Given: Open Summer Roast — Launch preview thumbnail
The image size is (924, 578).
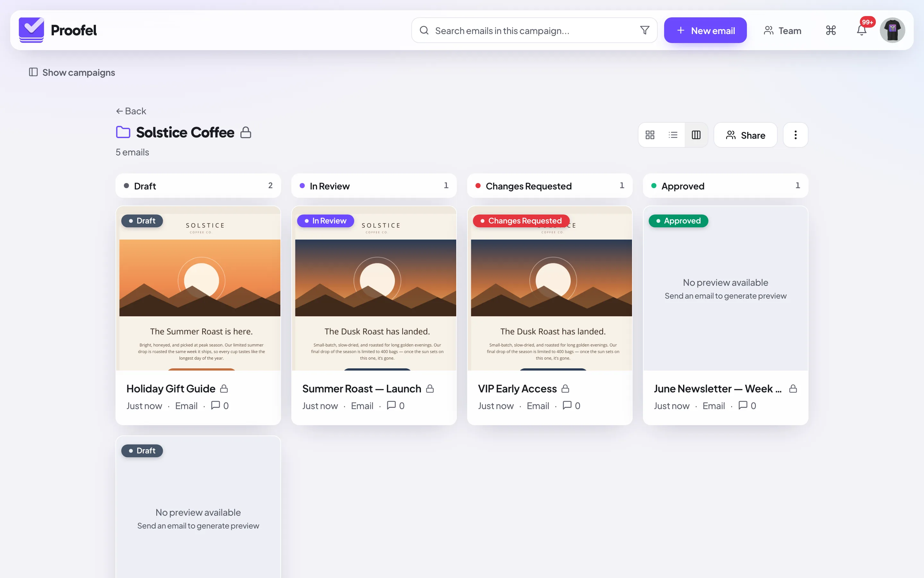Looking at the screenshot, I should click(374, 289).
